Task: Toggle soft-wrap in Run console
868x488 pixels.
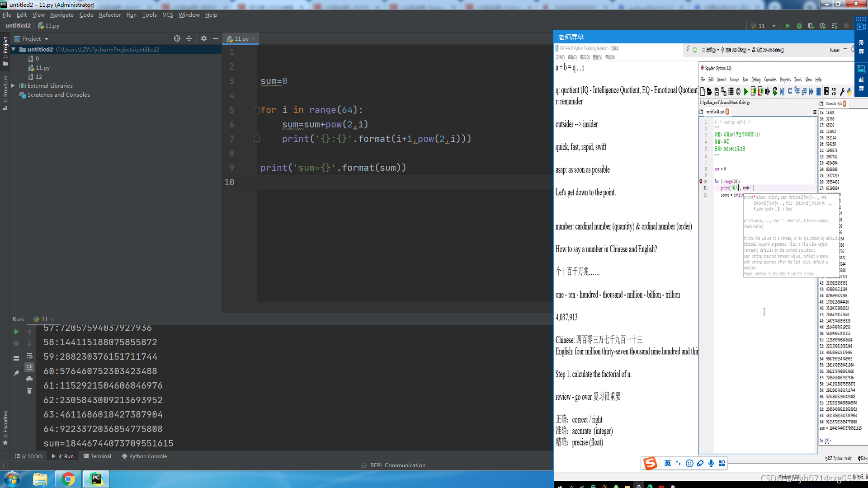Action: coord(29,356)
